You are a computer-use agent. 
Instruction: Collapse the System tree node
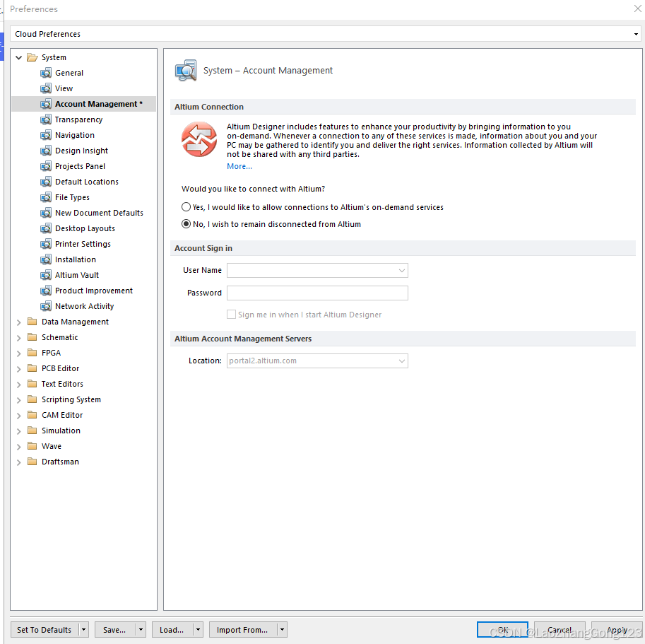(18, 57)
